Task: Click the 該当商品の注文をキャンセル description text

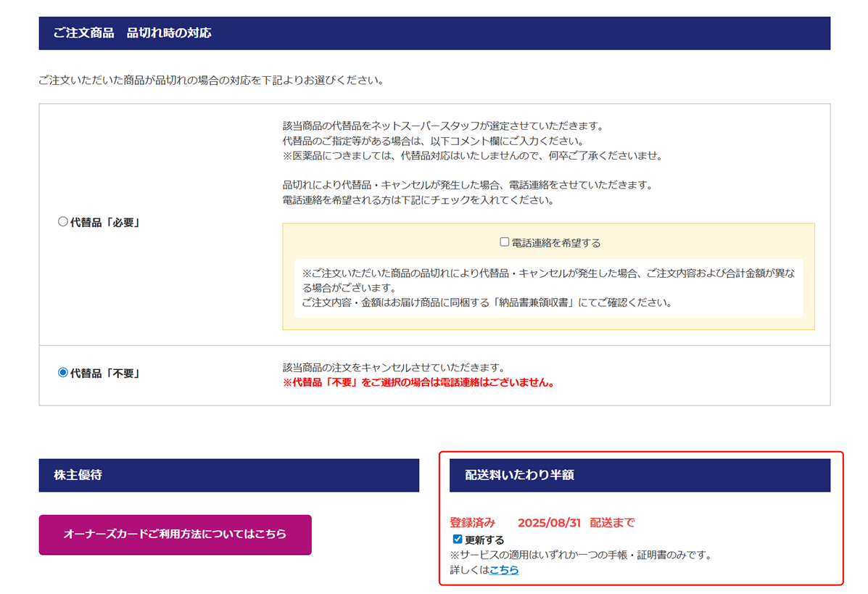Action: (393, 368)
